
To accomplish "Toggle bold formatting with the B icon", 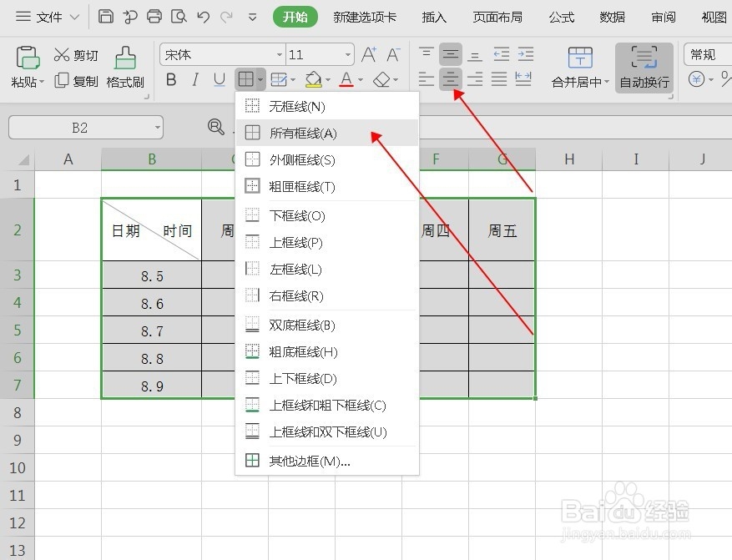I will 170,79.
